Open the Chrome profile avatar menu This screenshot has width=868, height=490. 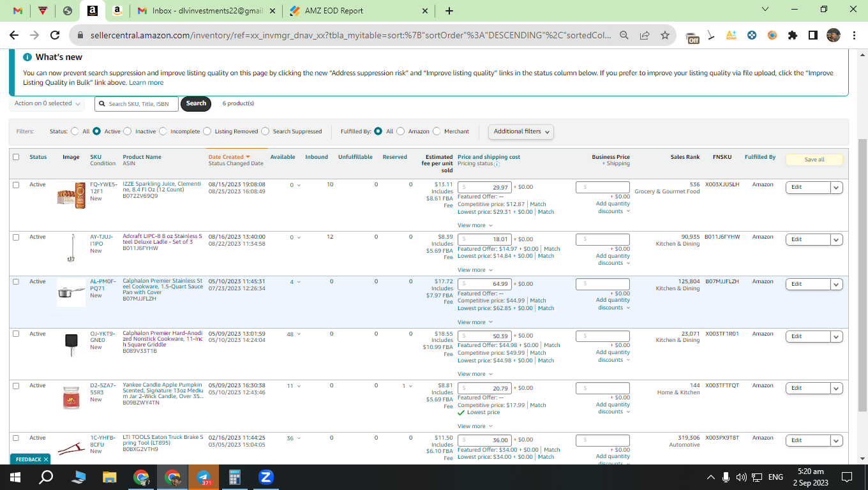tap(833, 36)
